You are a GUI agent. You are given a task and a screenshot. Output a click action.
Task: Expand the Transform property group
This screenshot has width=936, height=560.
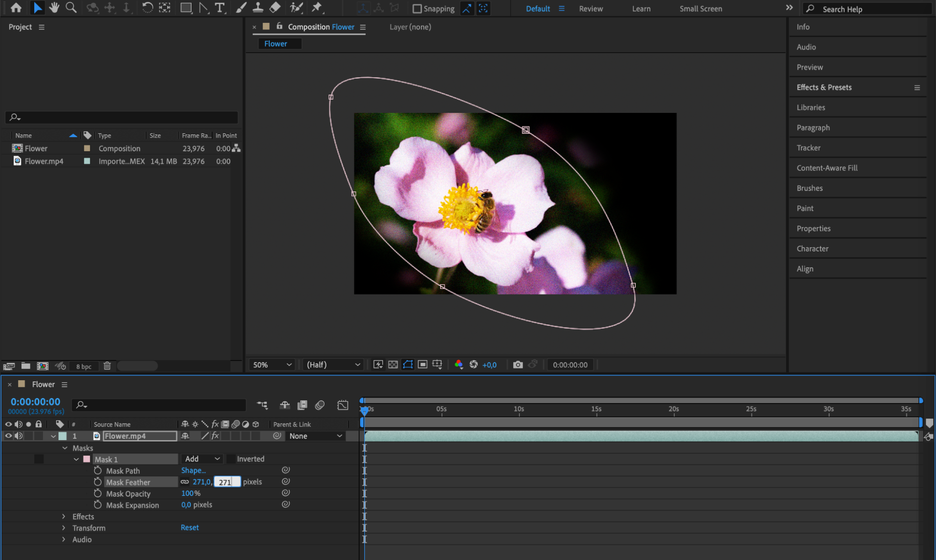pos(64,528)
